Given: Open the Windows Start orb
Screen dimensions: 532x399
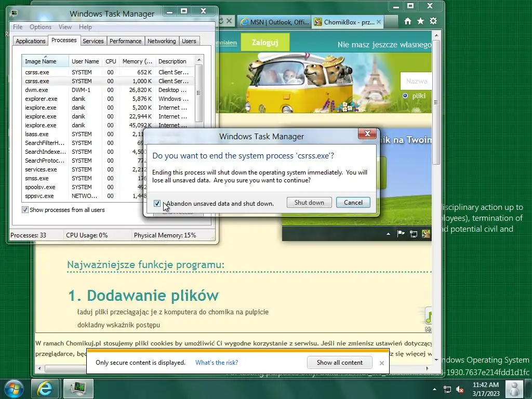Looking at the screenshot, I should coord(14,389).
